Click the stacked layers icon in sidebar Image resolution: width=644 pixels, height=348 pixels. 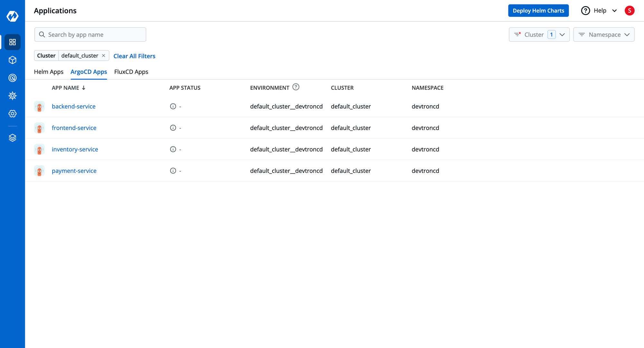pos(12,138)
